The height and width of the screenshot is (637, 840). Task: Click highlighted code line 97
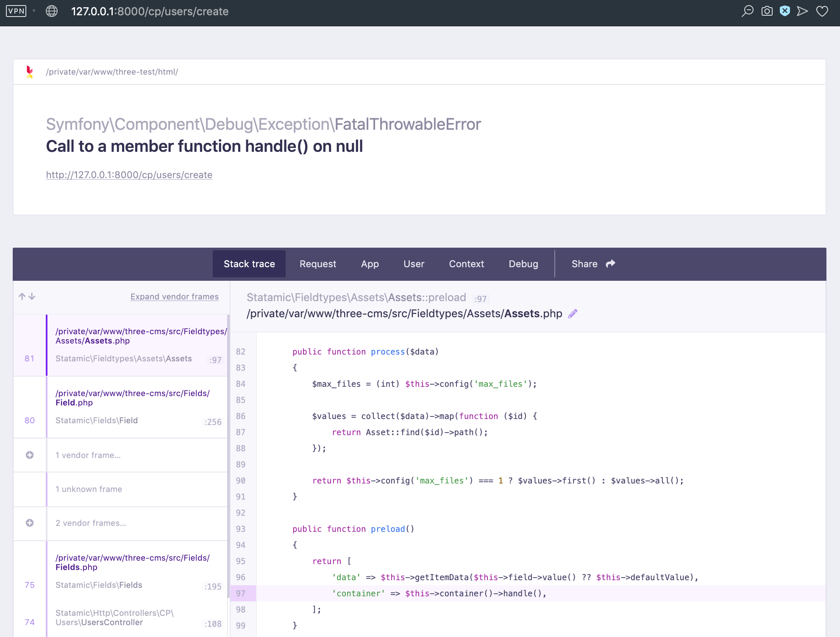(x=528, y=593)
